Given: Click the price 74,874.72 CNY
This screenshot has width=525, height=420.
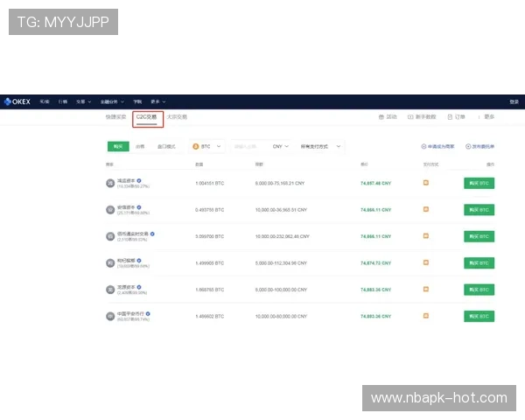Looking at the screenshot, I should pyautogui.click(x=375, y=262).
